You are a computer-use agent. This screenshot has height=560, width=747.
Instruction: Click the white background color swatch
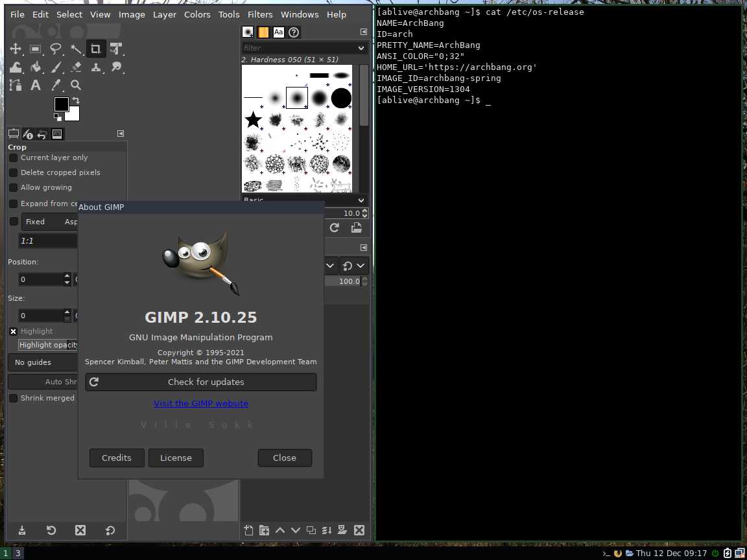[75, 116]
